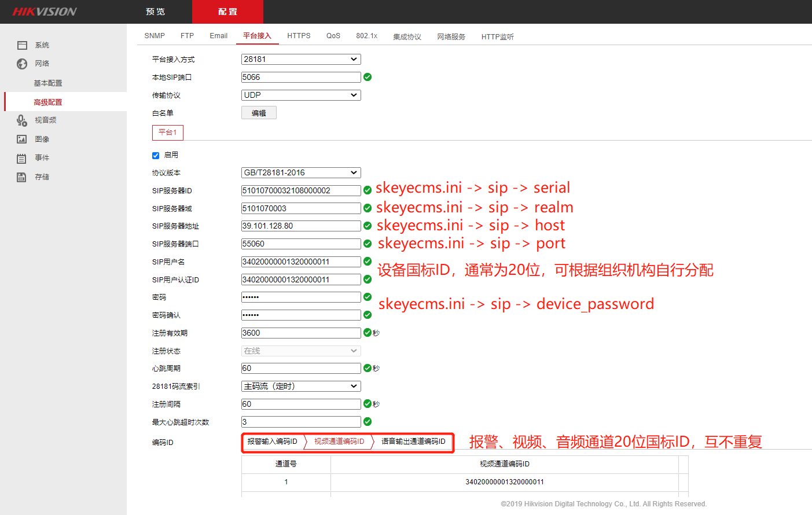The image size is (812, 515).
Task: Click the 编辑 button for 白名单
Action: point(259,112)
